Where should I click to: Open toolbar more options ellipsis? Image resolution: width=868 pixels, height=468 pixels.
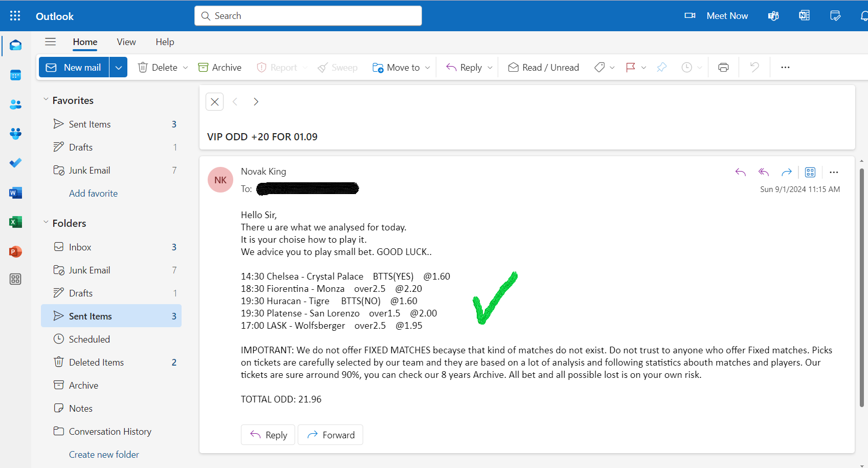tap(785, 67)
